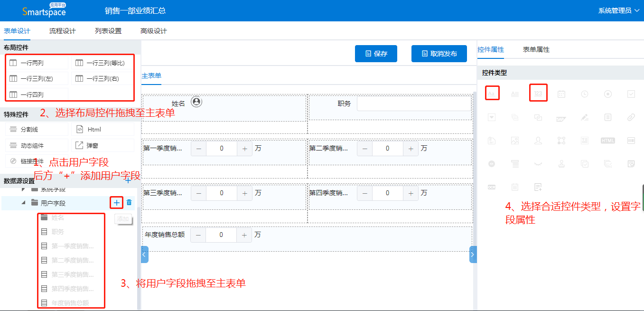Image resolution: width=644 pixels, height=311 pixels.
Task: Click the 取消发布 button
Action: point(439,54)
